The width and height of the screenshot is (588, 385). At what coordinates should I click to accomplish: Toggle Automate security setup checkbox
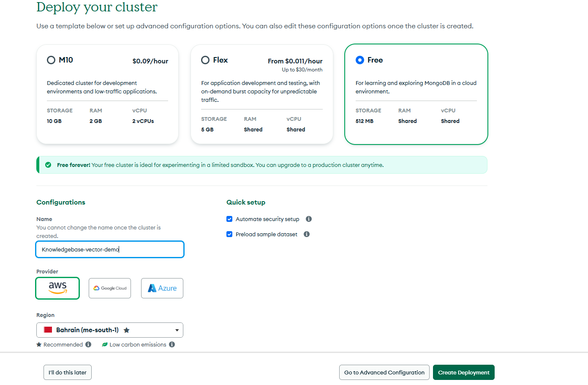[229, 219]
